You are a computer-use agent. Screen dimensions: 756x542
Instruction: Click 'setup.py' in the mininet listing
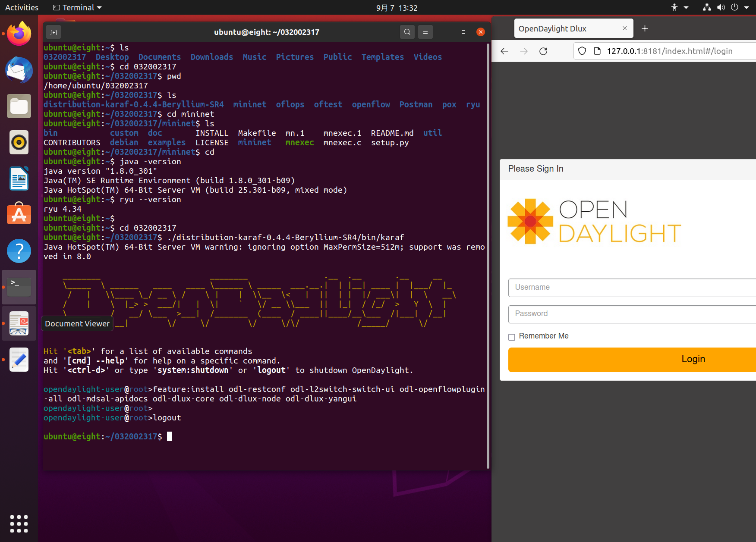(x=390, y=142)
